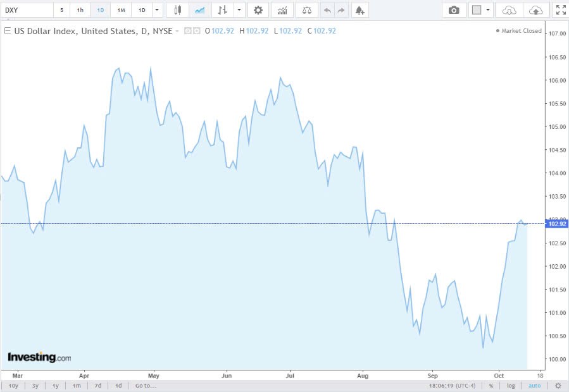This screenshot has width=569, height=392.
Task: Switch chart to candlestick style
Action: coord(177,9)
